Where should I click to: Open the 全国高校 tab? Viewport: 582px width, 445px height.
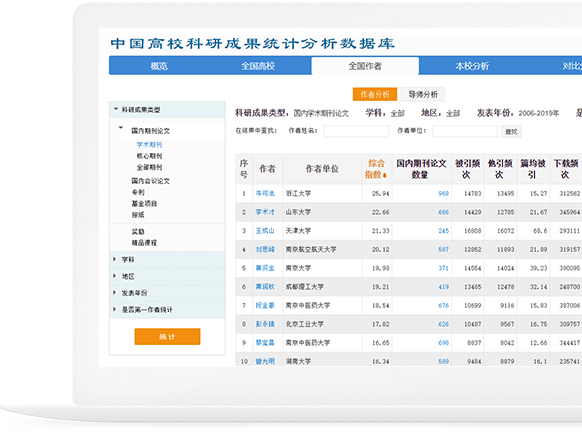pos(258,66)
